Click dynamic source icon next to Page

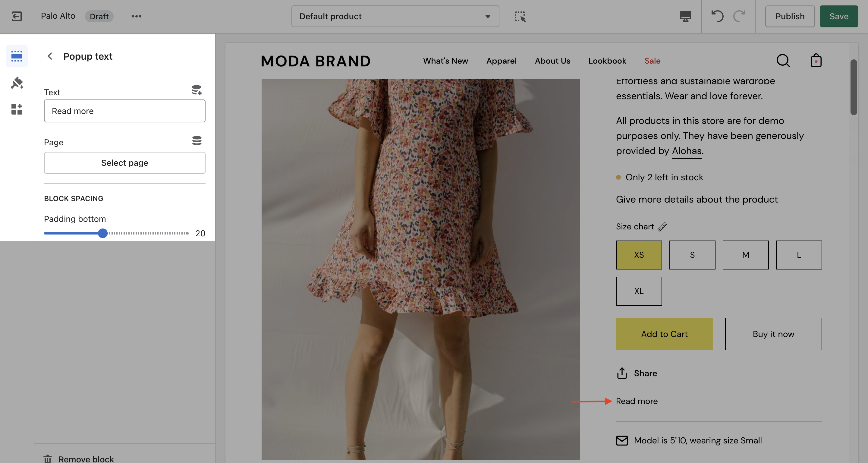tap(197, 140)
